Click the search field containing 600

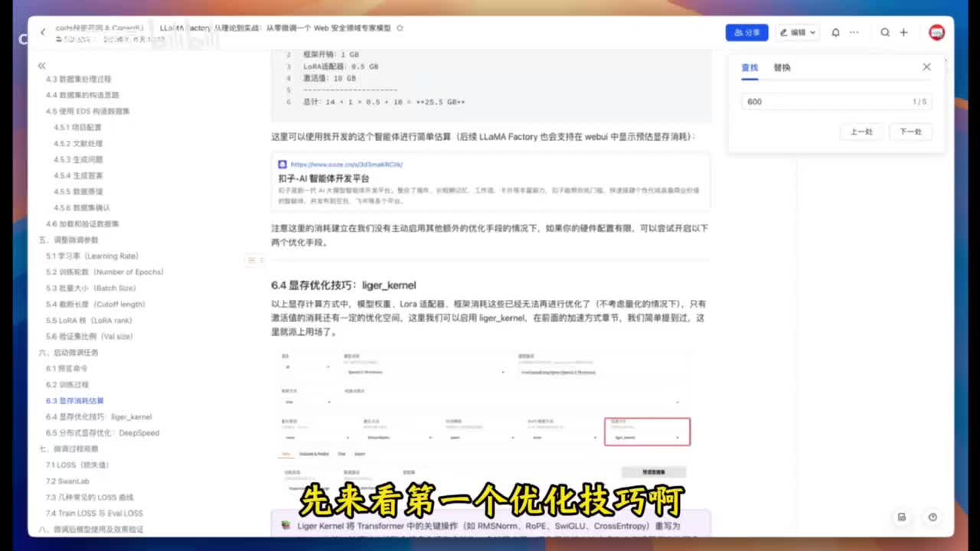[x=836, y=102]
